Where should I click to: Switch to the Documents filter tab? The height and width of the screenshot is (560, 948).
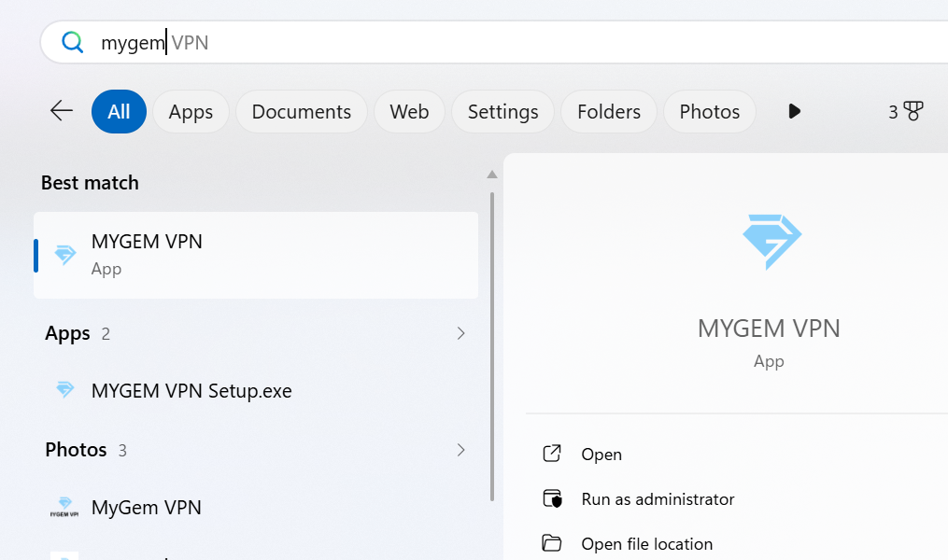point(301,112)
